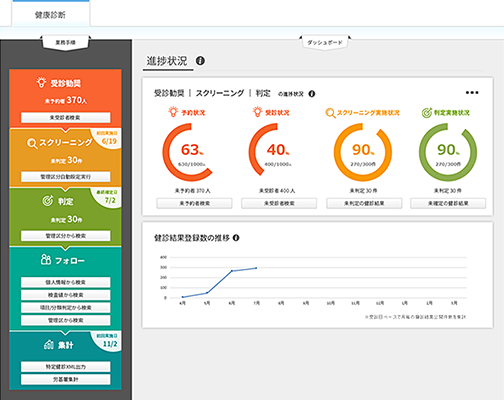Select the 健康診断 tab
The width and height of the screenshot is (504, 400).
(51, 15)
